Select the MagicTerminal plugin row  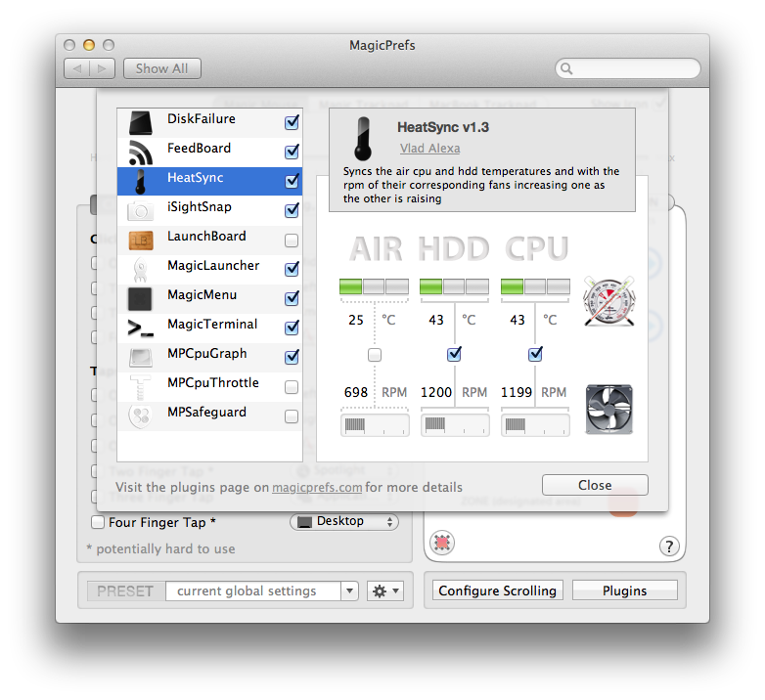click(x=209, y=328)
